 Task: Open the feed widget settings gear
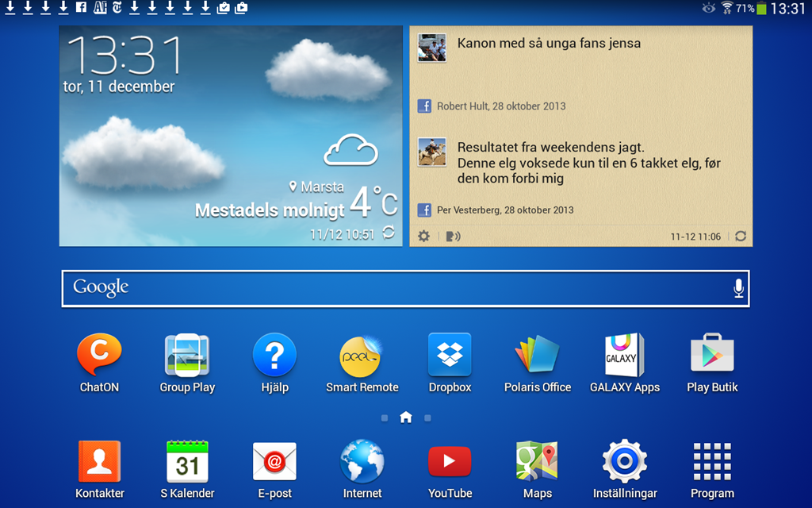[x=424, y=237]
